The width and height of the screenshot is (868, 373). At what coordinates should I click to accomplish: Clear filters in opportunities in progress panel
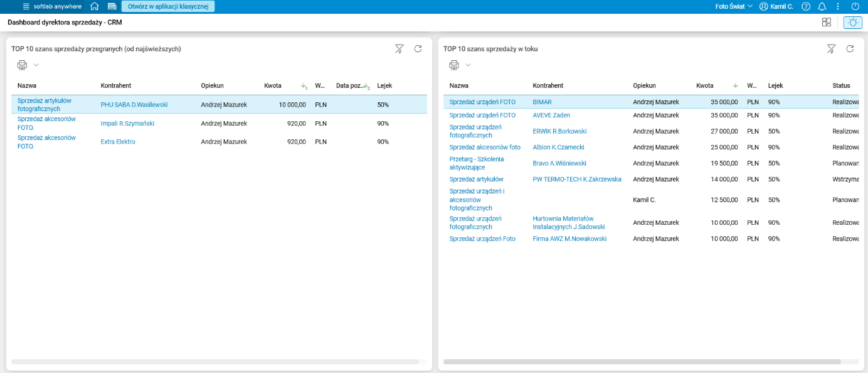831,48
